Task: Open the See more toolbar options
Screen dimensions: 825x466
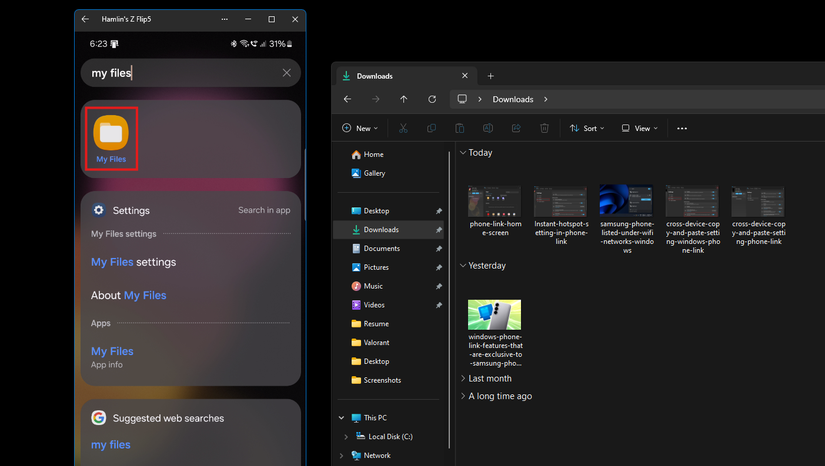Action: pos(682,128)
